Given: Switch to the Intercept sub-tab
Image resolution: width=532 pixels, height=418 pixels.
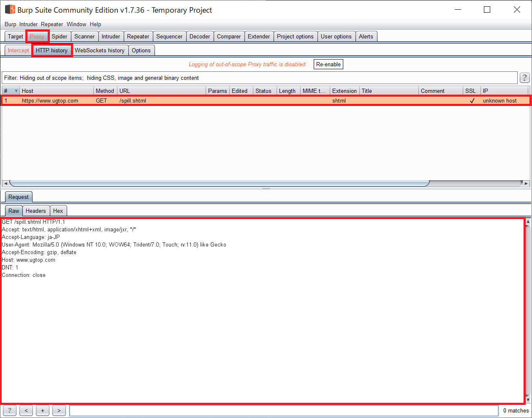Looking at the screenshot, I should tap(18, 50).
